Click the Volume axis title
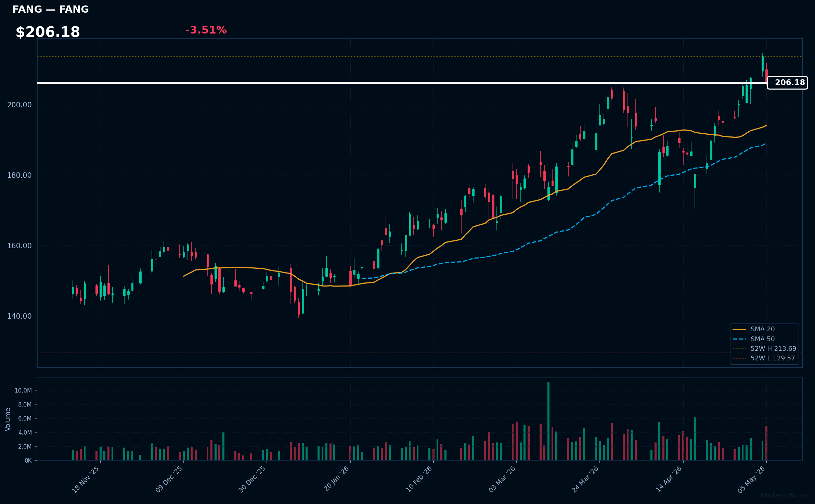The image size is (815, 504). pyautogui.click(x=8, y=419)
